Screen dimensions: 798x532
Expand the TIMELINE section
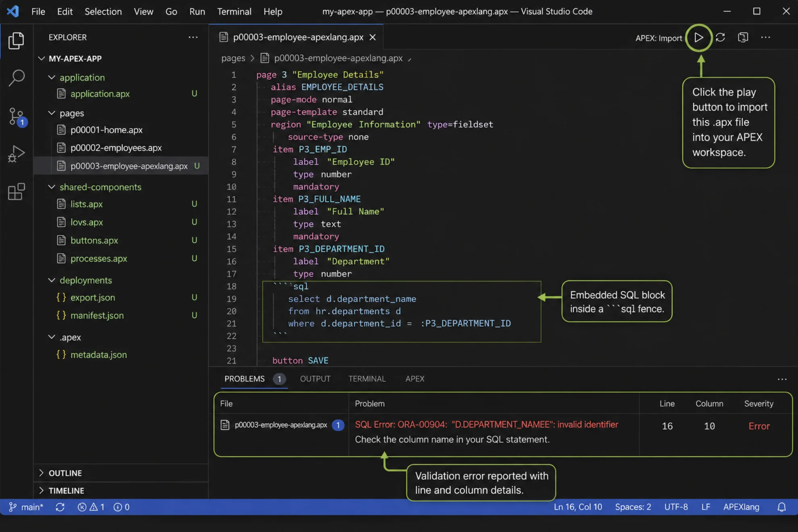tap(41, 490)
